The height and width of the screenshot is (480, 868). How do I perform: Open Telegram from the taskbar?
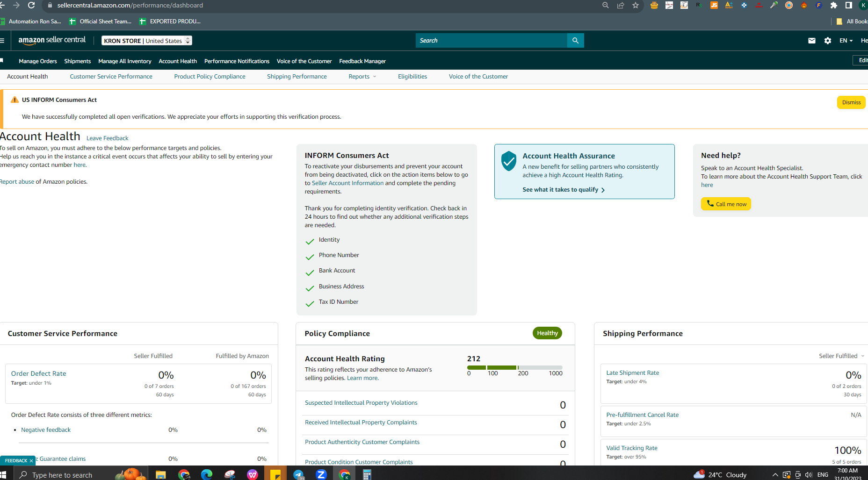(x=298, y=474)
